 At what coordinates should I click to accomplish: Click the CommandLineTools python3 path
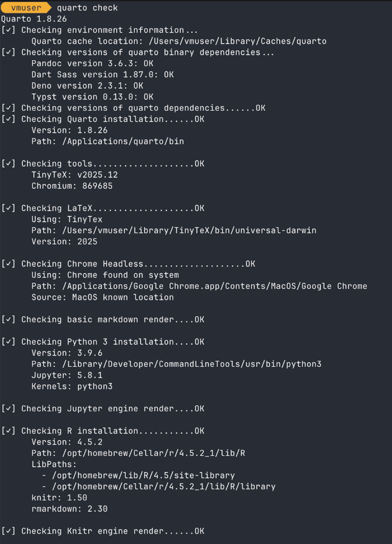point(192,364)
